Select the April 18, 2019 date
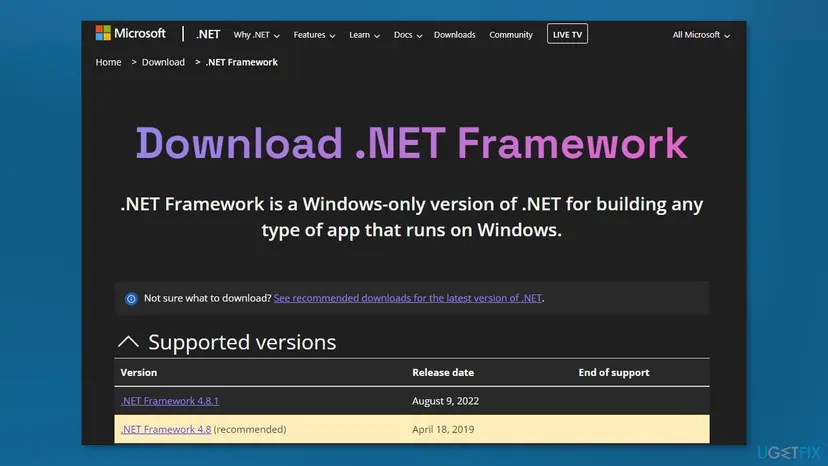The height and width of the screenshot is (466, 828). 443,430
